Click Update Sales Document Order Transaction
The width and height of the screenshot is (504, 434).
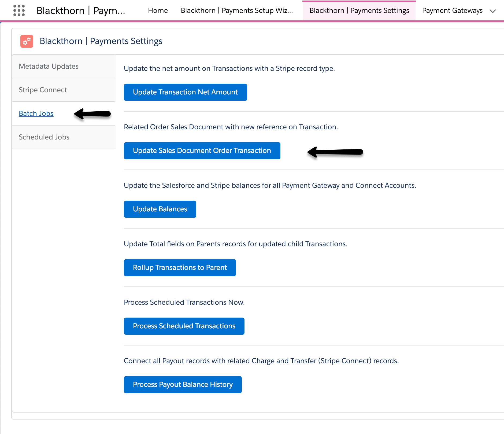pyautogui.click(x=202, y=151)
